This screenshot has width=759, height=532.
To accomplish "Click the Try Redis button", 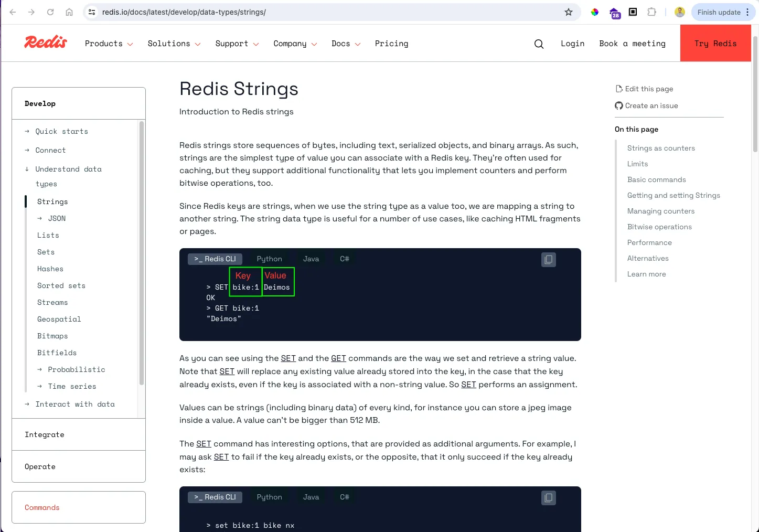I will [x=715, y=44].
